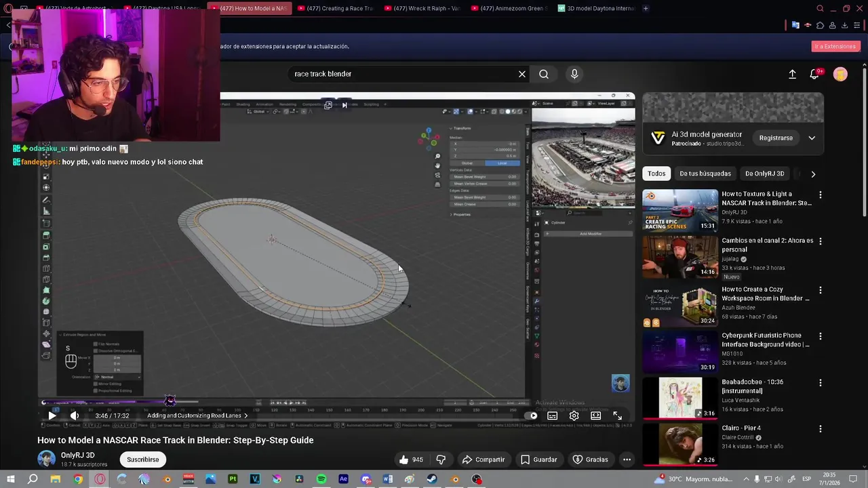This screenshot has height=488, width=868.
Task: Open Steam from the taskbar
Action: [432, 479]
